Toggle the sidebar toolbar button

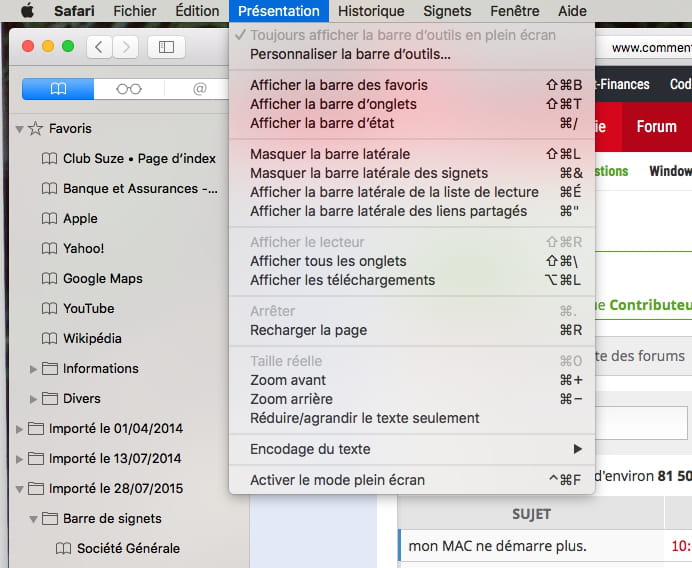[x=166, y=47]
